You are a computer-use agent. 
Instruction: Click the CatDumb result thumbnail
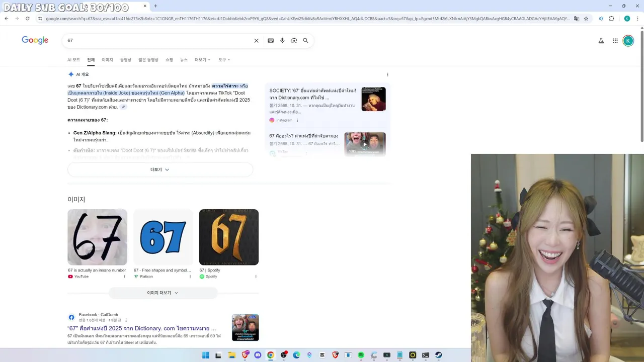coord(245,327)
